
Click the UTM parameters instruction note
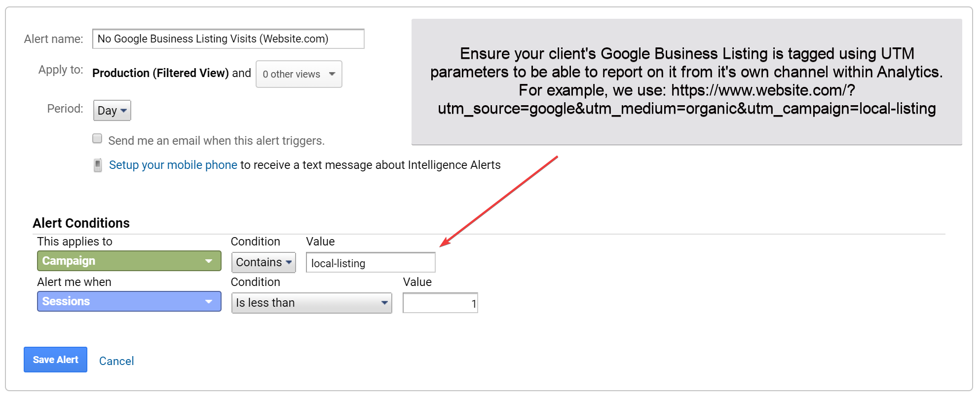tap(687, 81)
